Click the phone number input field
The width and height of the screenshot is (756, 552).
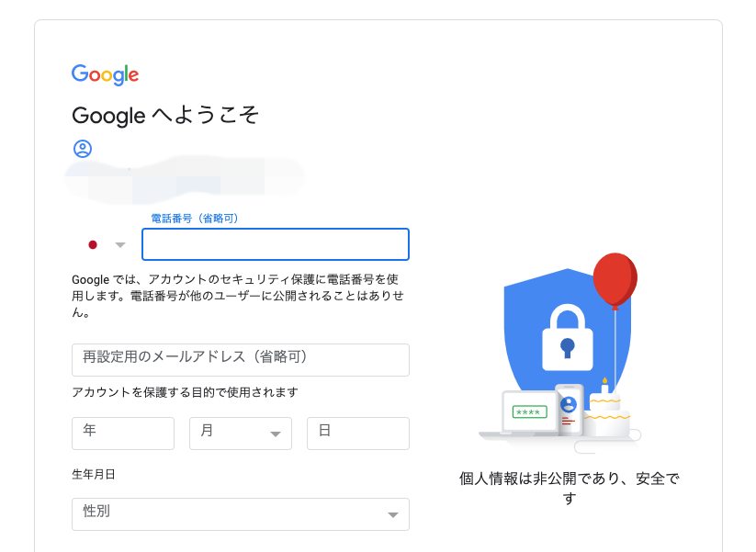tap(275, 244)
